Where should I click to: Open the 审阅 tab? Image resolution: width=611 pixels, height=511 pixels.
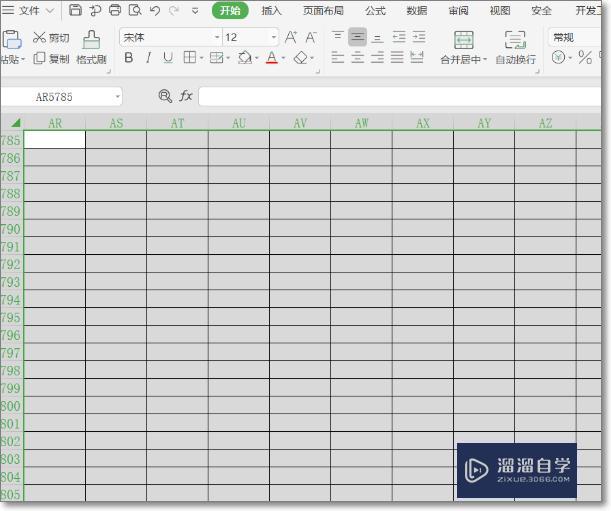(x=459, y=11)
